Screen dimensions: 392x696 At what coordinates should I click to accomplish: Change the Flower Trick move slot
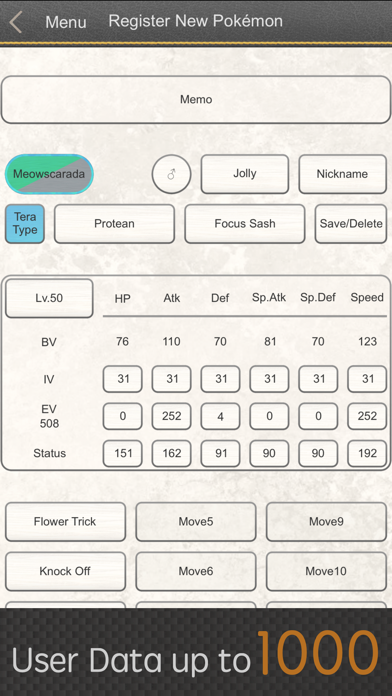pos(65,522)
